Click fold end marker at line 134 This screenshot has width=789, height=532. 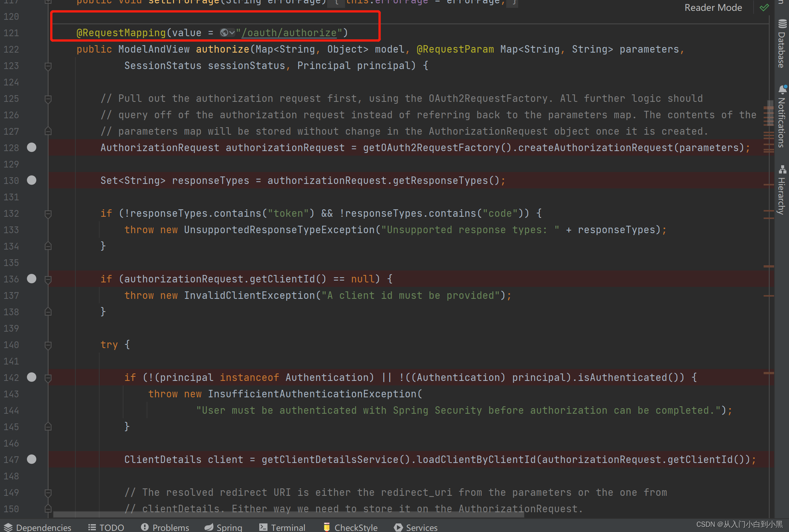[x=48, y=246]
